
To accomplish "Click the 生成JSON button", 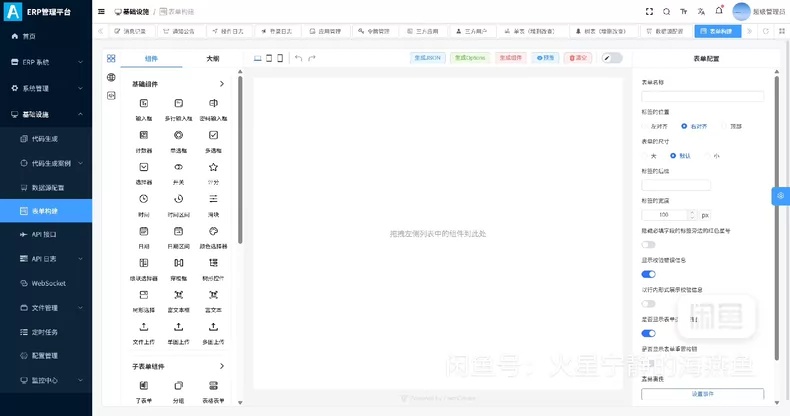I will click(x=427, y=58).
